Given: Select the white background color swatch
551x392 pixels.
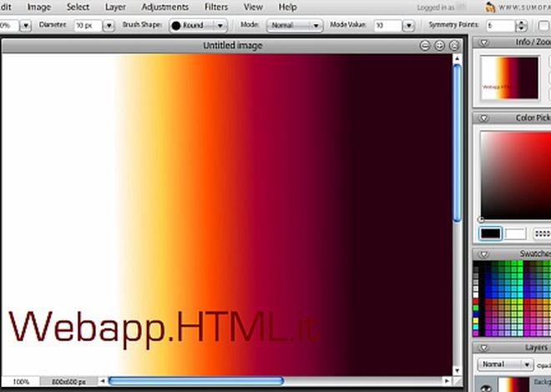Looking at the screenshot, I should (x=515, y=234).
